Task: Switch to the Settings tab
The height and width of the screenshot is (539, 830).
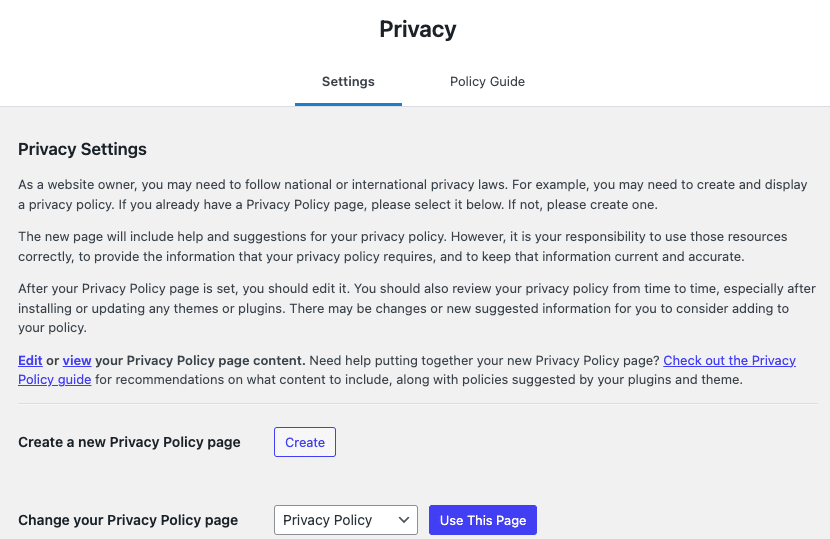Action: click(x=348, y=82)
